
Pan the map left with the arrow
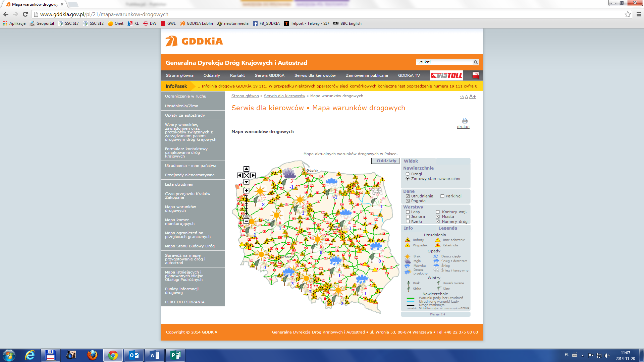tap(239, 175)
